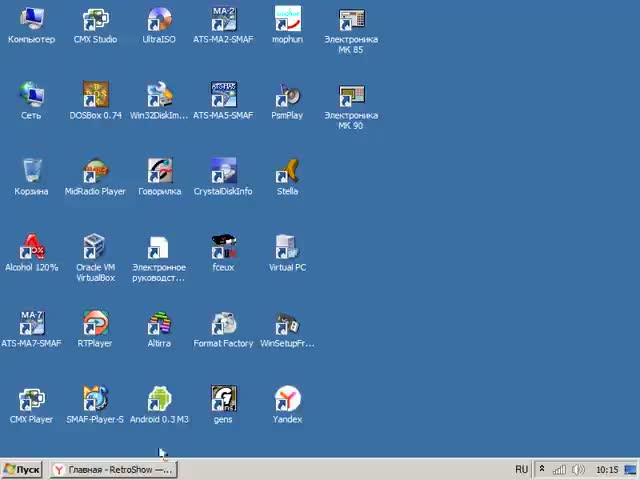Open the RU language indicator menu

tap(521, 469)
